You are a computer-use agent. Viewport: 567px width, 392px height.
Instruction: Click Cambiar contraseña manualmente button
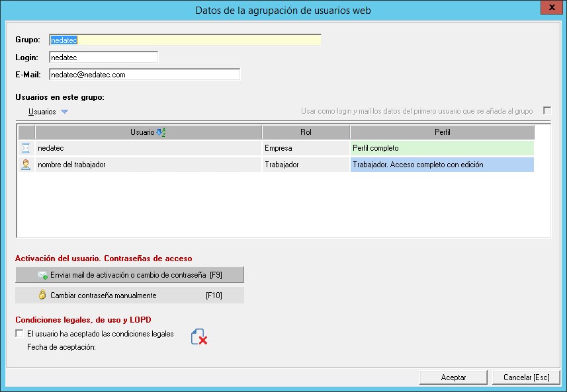click(130, 295)
